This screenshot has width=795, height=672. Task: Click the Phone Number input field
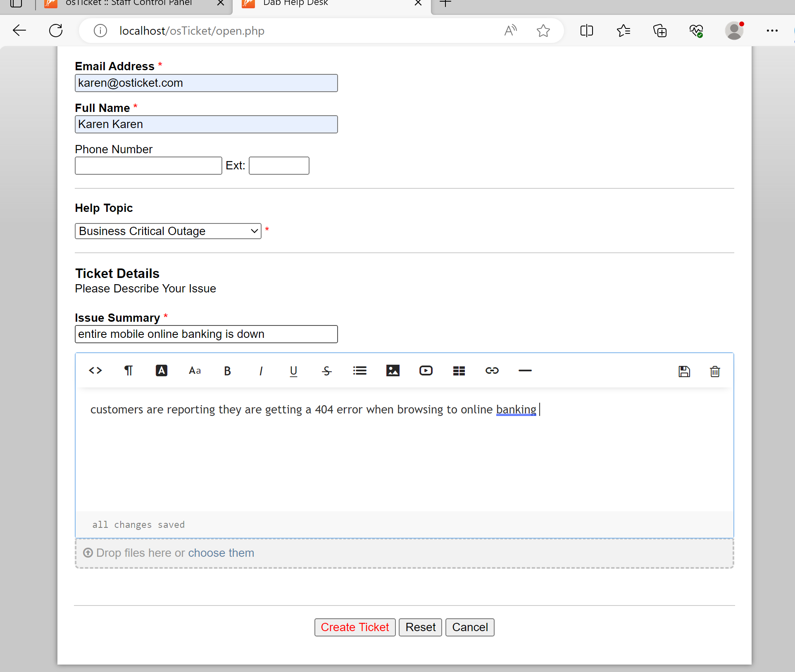(x=148, y=166)
